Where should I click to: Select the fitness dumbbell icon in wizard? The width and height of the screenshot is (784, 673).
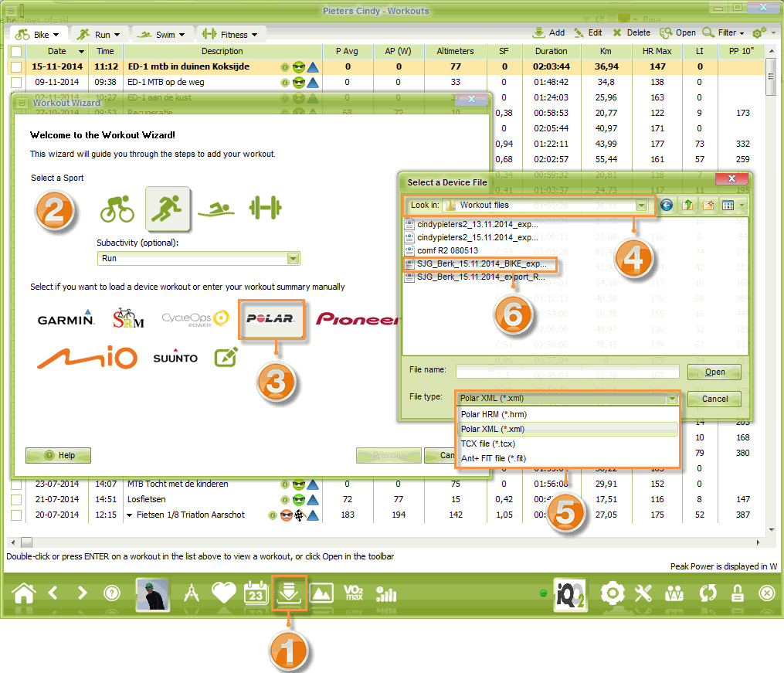265,208
